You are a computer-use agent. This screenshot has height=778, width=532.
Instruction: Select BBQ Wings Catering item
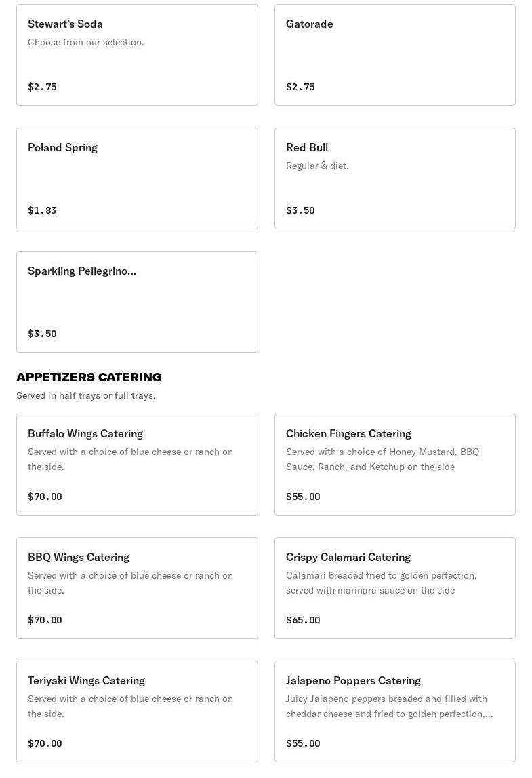[x=137, y=588]
